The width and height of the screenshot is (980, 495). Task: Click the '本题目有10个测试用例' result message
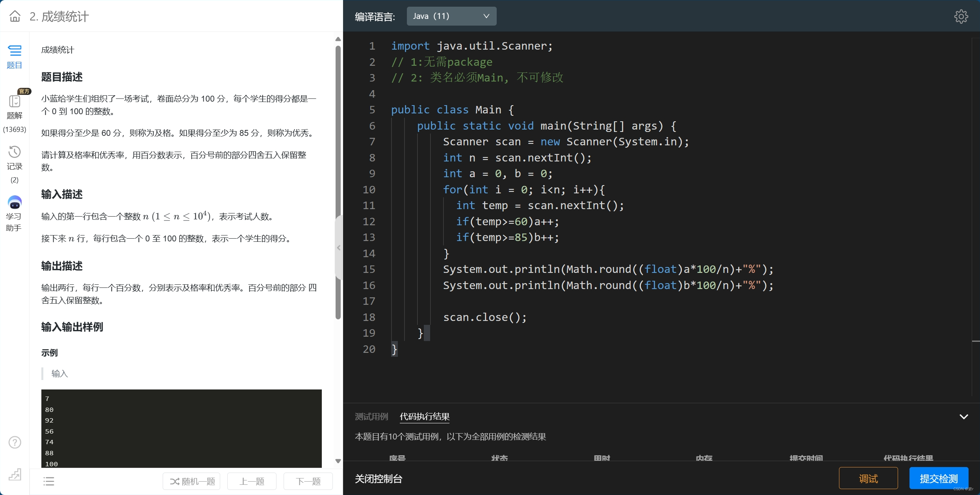coord(450,437)
